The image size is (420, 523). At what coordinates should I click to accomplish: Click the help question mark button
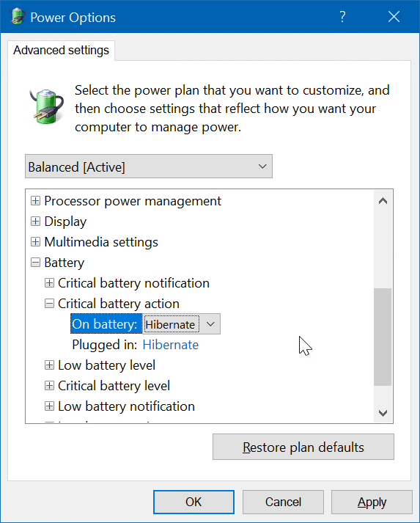tap(342, 17)
